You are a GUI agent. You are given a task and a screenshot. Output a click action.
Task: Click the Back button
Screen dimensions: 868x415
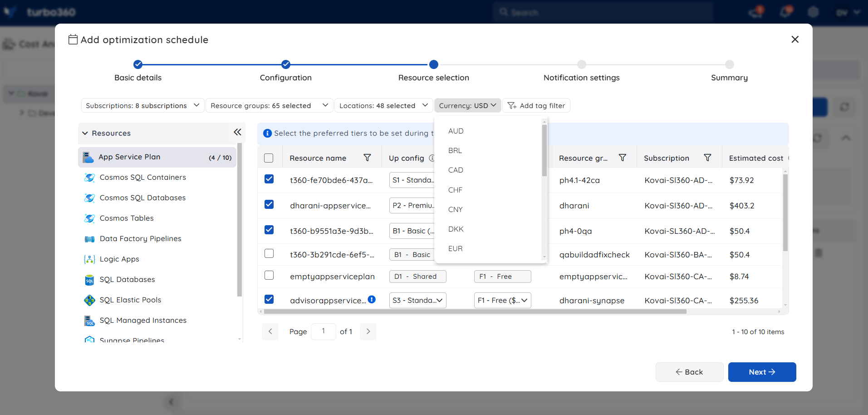(689, 372)
